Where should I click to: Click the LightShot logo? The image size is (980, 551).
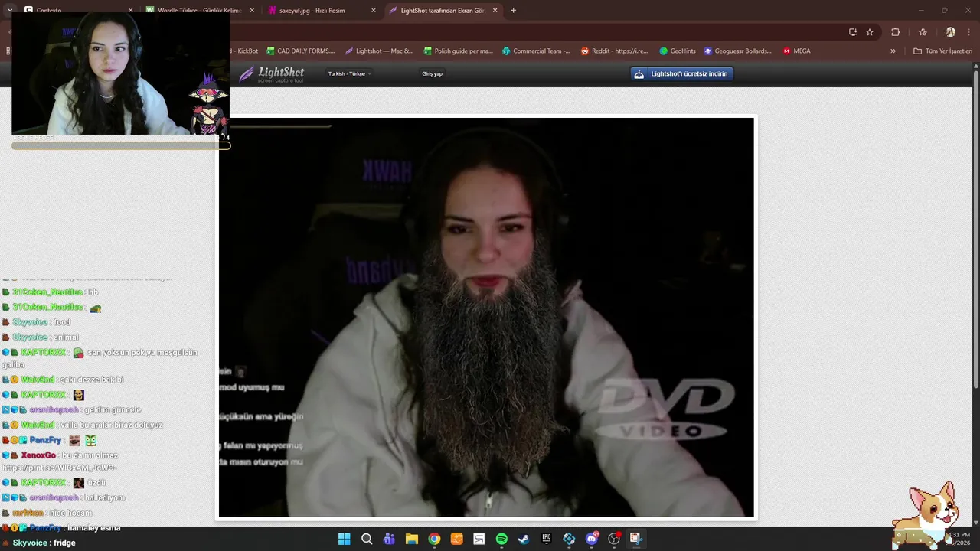272,74
